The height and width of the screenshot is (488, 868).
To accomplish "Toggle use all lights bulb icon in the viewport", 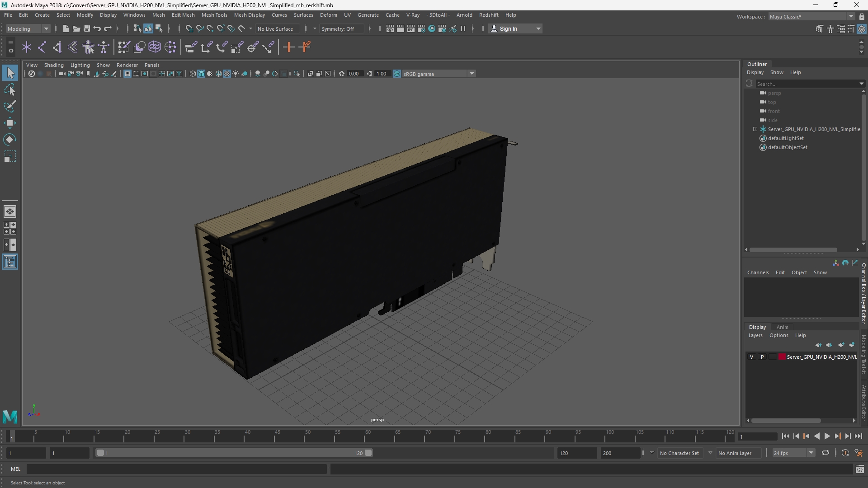I will (236, 74).
